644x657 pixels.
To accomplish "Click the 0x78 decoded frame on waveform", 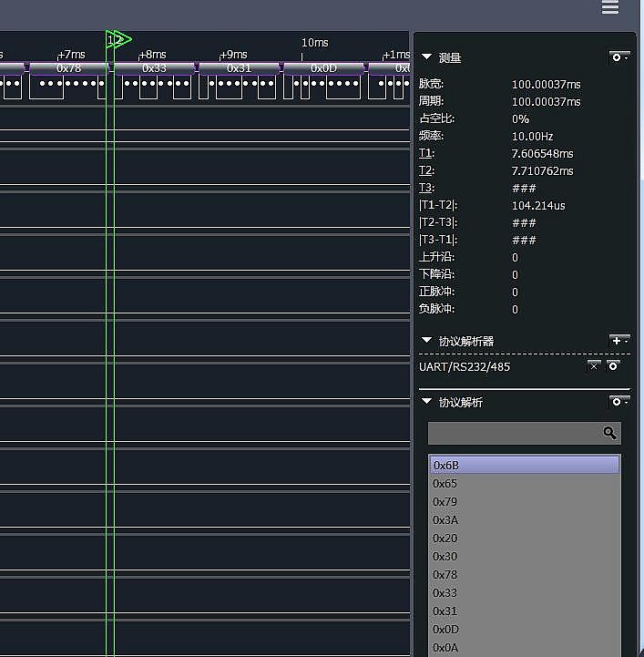I will coord(69,68).
